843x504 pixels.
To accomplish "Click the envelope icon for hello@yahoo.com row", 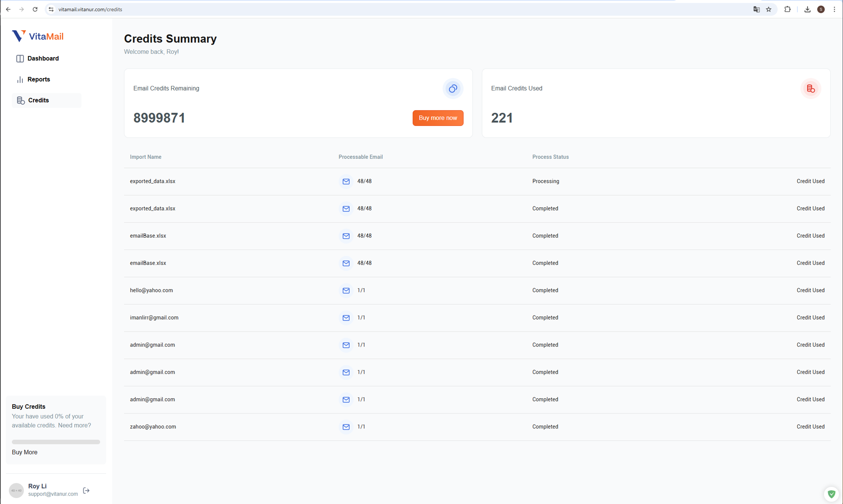I will pyautogui.click(x=346, y=290).
